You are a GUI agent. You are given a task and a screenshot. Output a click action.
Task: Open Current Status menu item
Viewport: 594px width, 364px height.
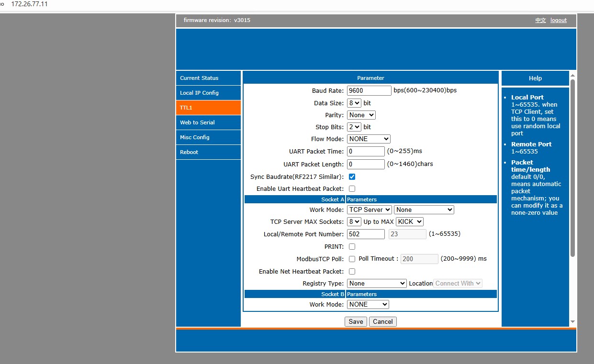208,78
